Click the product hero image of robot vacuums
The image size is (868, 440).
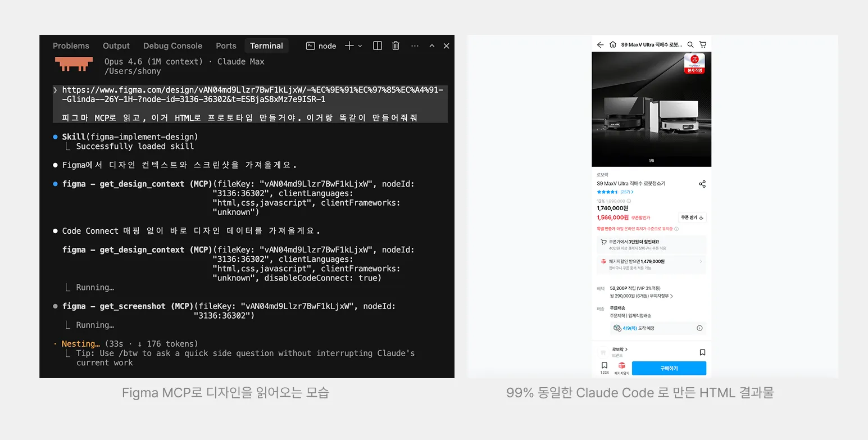pos(652,109)
